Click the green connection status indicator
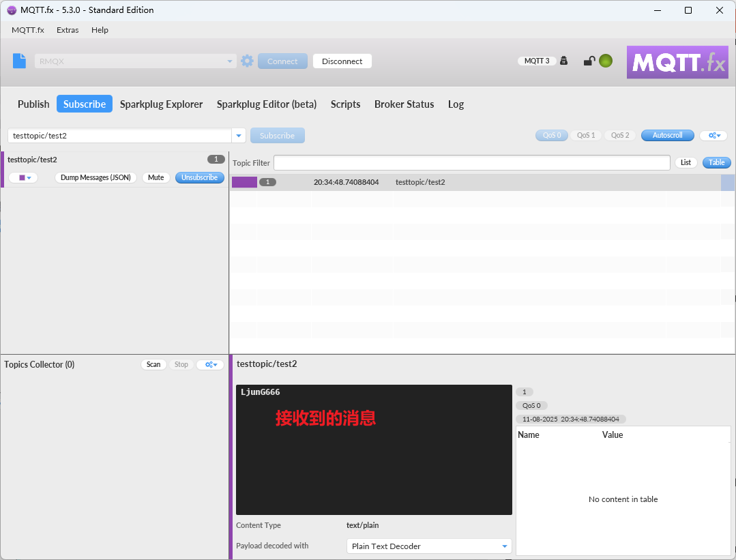Screen dimensions: 736x560 pos(606,61)
